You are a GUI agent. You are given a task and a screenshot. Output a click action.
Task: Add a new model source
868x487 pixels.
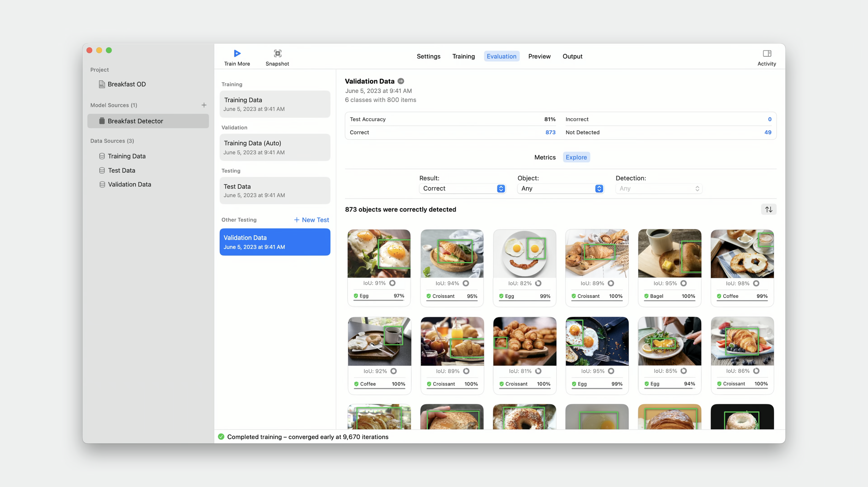click(204, 105)
